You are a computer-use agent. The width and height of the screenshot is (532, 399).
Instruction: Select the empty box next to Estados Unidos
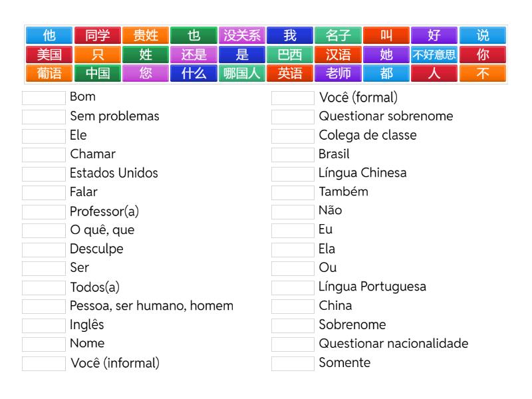click(43, 174)
